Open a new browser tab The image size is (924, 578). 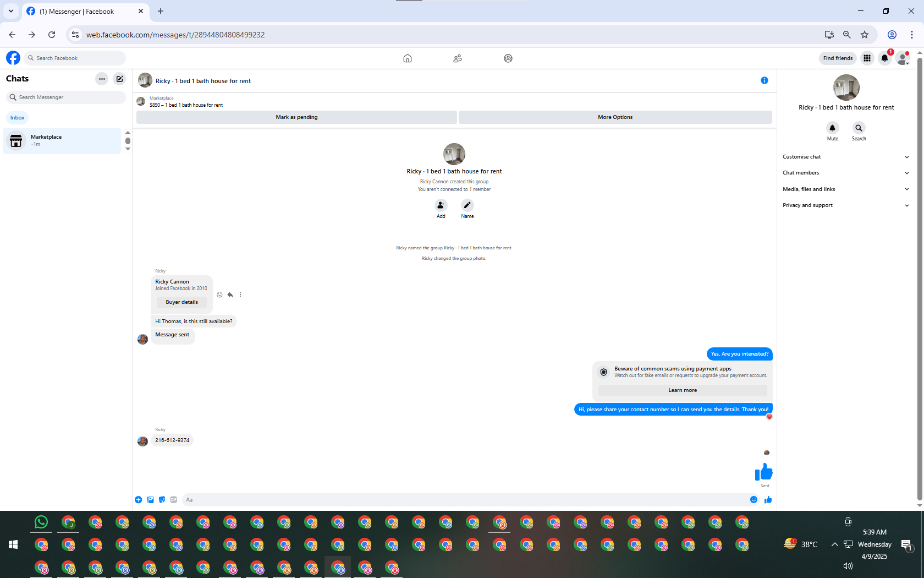coord(161,11)
